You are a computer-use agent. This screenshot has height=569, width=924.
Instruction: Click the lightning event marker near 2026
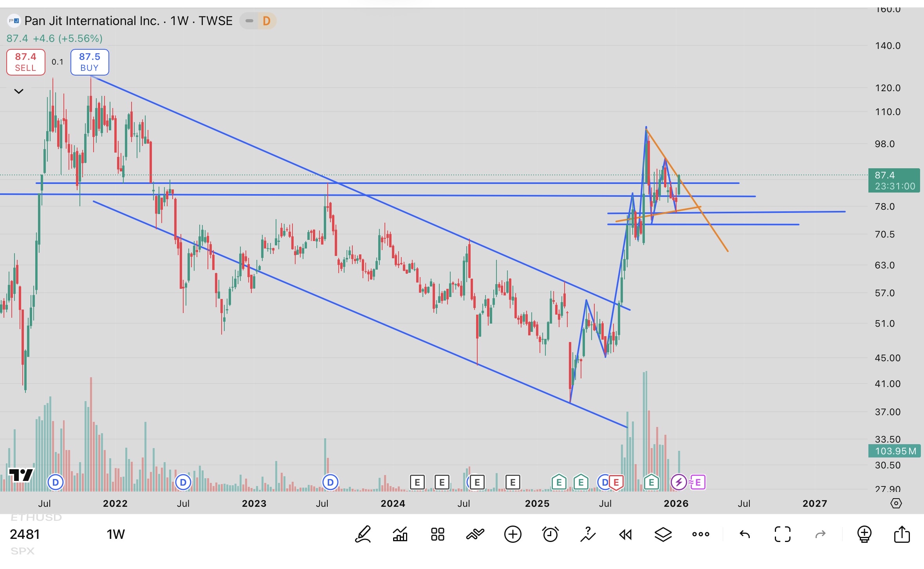[679, 482]
